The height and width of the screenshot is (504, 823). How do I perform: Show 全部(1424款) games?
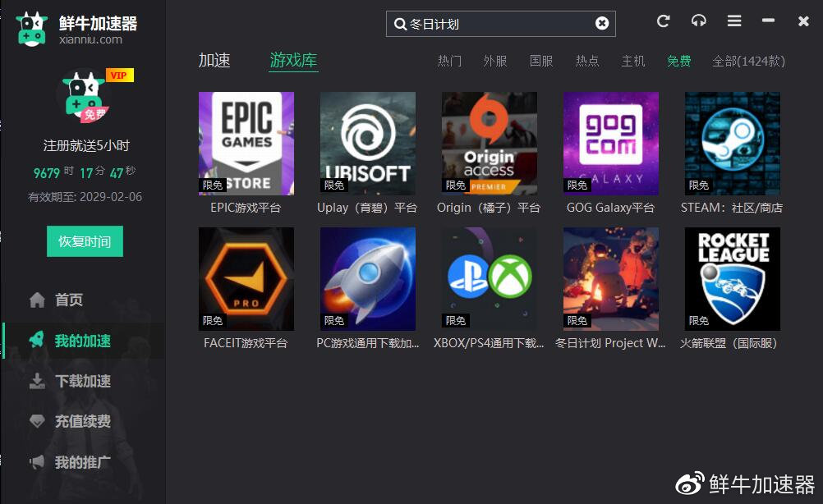point(748,62)
